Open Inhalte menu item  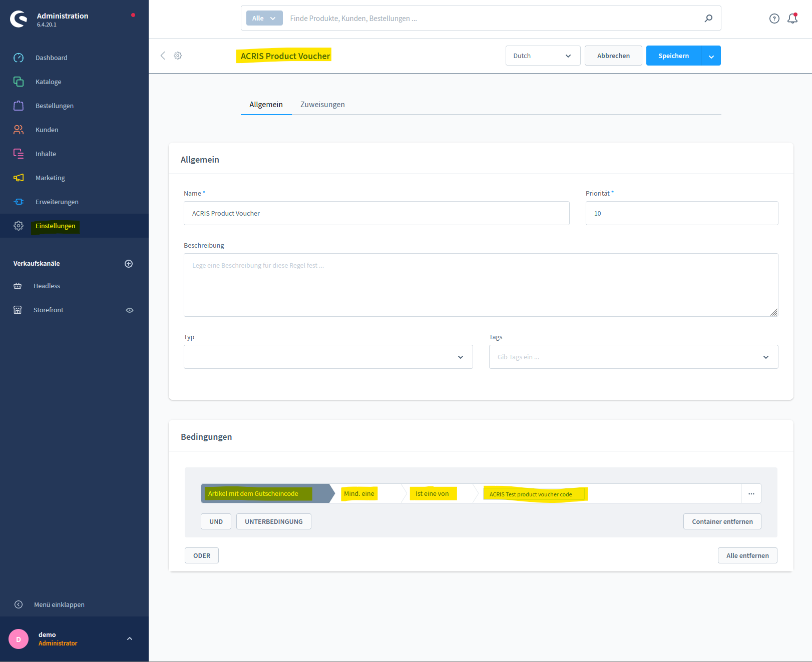(x=74, y=154)
